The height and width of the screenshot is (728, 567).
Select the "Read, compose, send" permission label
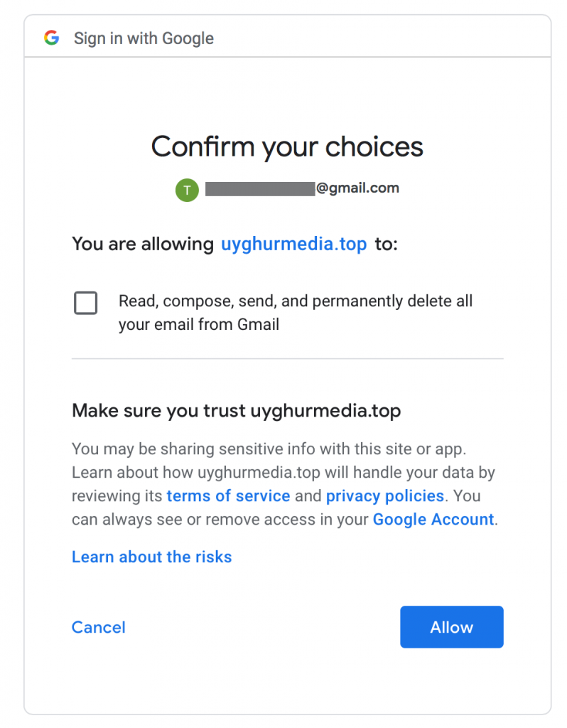tap(296, 313)
